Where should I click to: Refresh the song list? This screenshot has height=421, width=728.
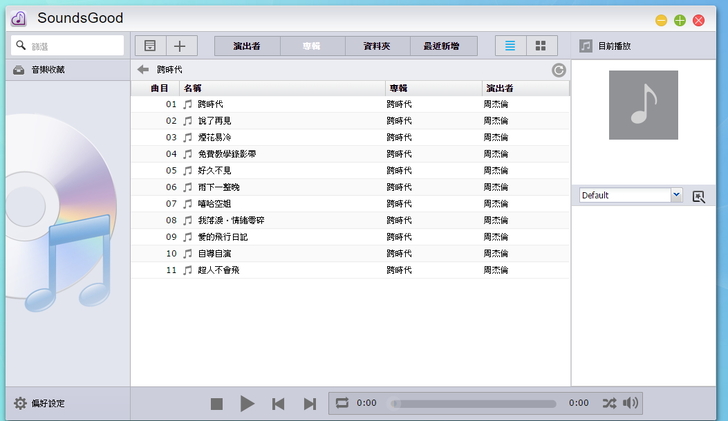coord(559,70)
